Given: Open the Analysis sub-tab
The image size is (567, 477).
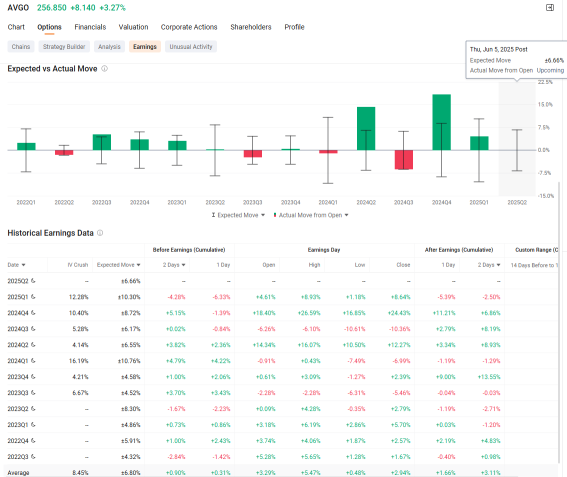Looking at the screenshot, I should (109, 47).
